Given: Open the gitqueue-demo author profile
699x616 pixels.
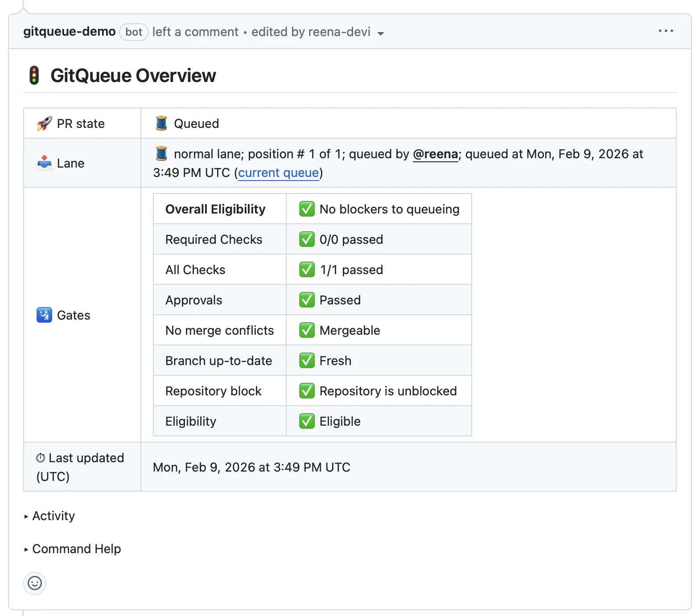Looking at the screenshot, I should point(70,32).
